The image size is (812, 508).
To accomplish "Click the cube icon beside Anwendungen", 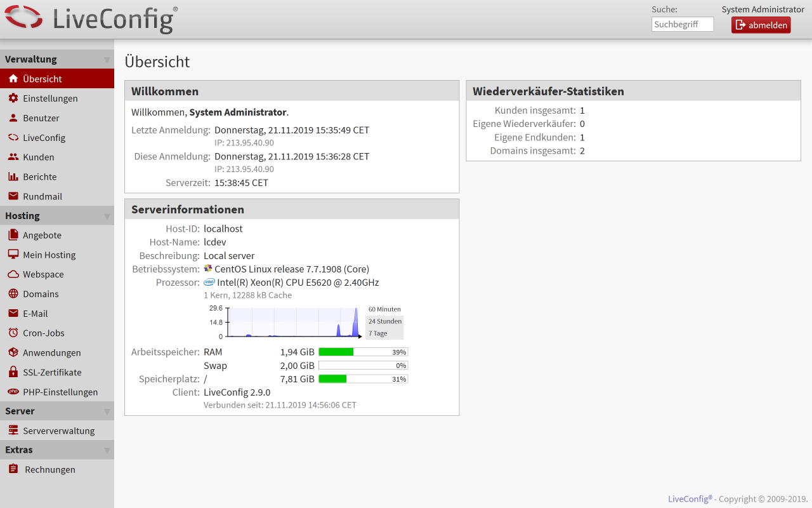I will (x=13, y=352).
